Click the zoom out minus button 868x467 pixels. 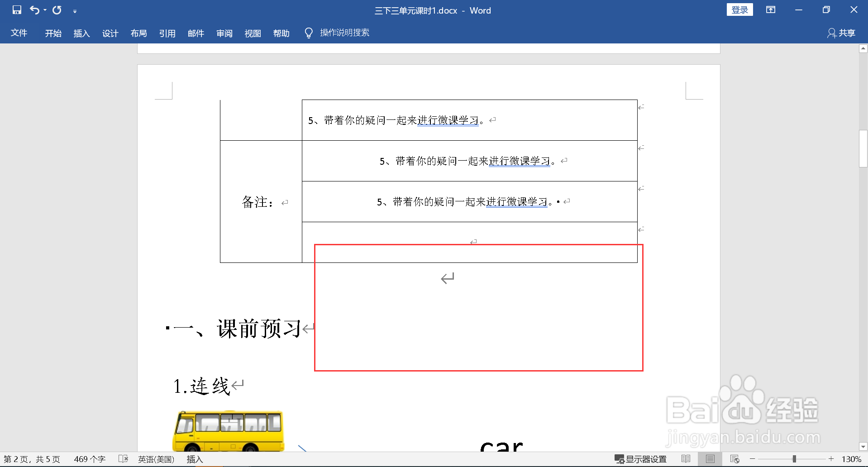[x=753, y=459]
